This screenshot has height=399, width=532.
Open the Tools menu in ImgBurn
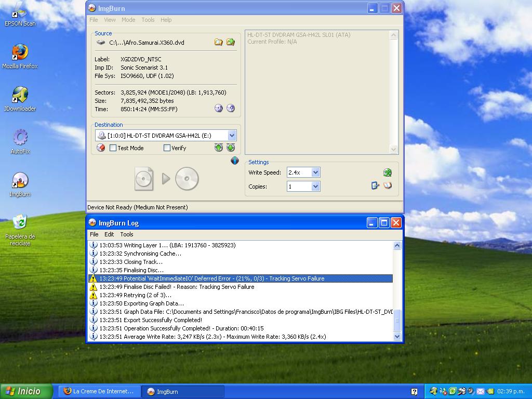coord(148,20)
